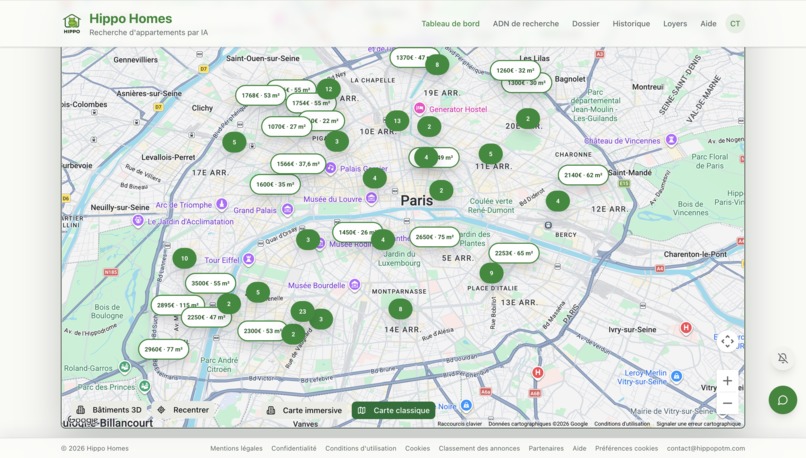This screenshot has width=806, height=458.
Task: Select the 2250€ · 47 m² listing marker
Action: [x=206, y=318]
